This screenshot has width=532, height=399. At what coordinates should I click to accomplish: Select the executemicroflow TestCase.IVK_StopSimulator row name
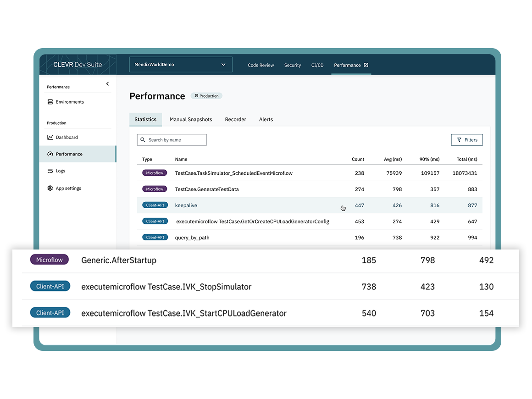166,287
